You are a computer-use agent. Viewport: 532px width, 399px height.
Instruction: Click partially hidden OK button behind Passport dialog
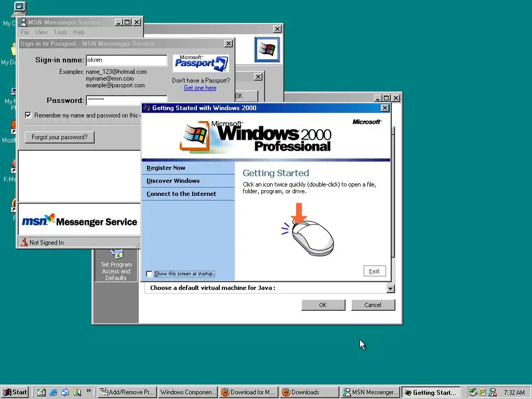coord(246,96)
